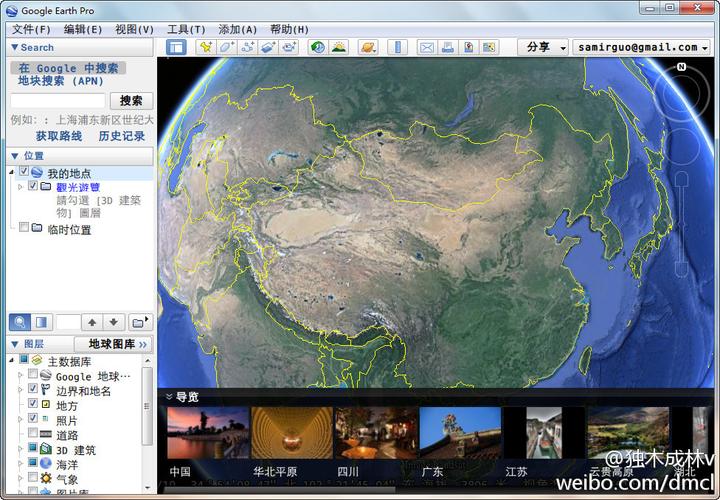This screenshot has height=500, width=720.
Task: Open the 分享 dropdown
Action: tap(543, 47)
